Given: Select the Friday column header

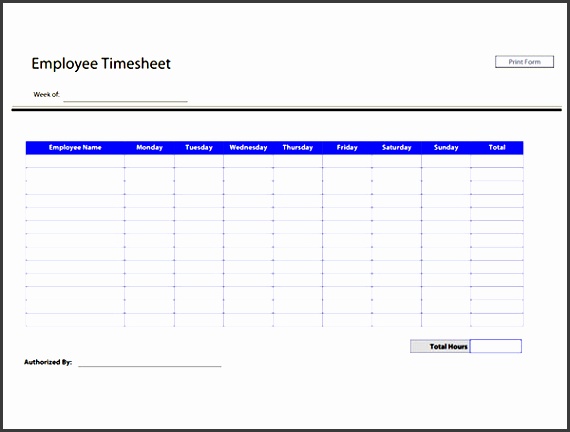Looking at the screenshot, I should pyautogui.click(x=347, y=148).
